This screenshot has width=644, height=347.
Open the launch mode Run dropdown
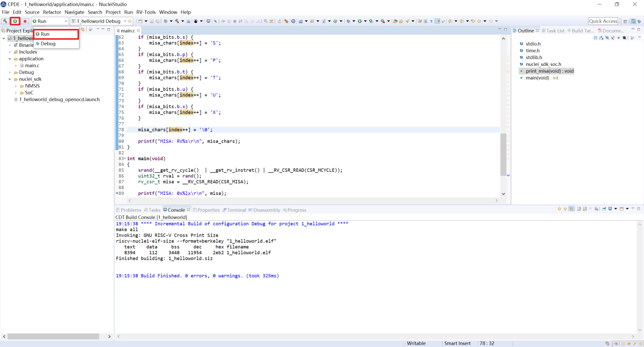(50, 21)
